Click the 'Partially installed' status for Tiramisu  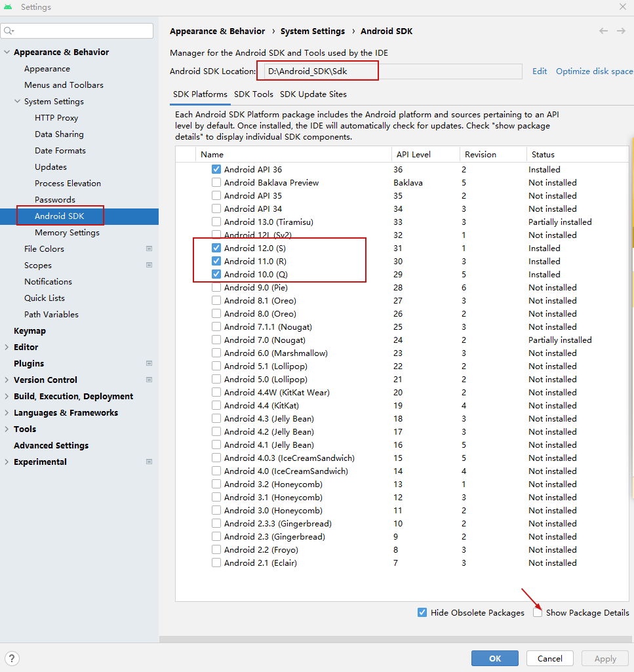(x=560, y=222)
